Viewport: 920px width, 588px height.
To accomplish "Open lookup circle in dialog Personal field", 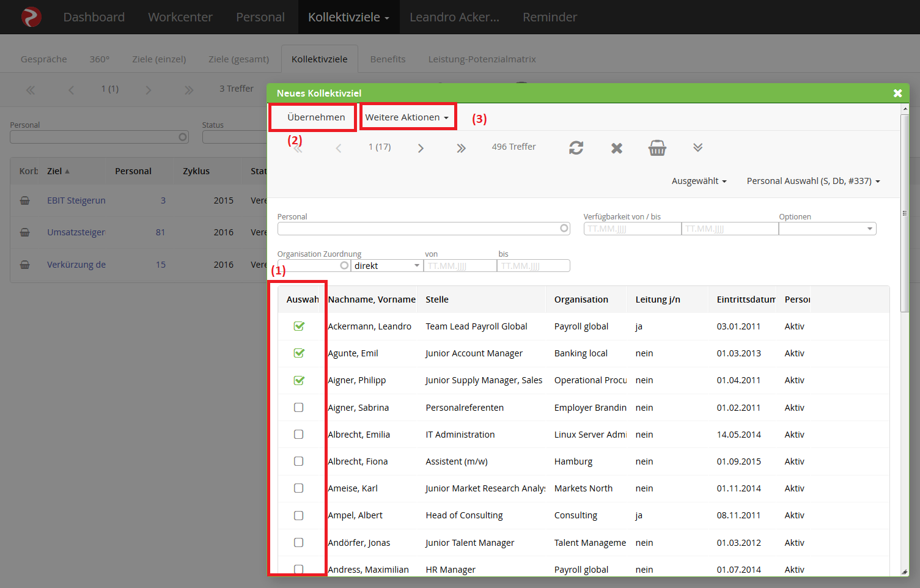I will [x=564, y=229].
